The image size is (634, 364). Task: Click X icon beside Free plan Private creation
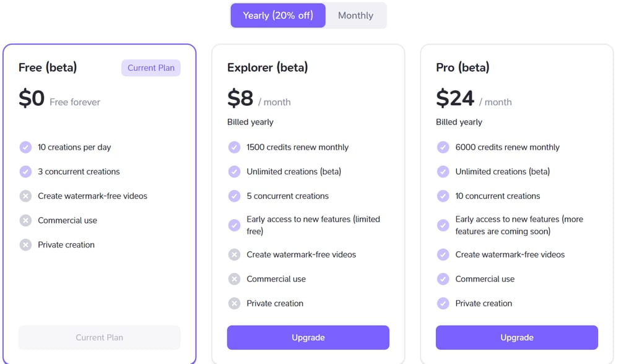point(25,245)
